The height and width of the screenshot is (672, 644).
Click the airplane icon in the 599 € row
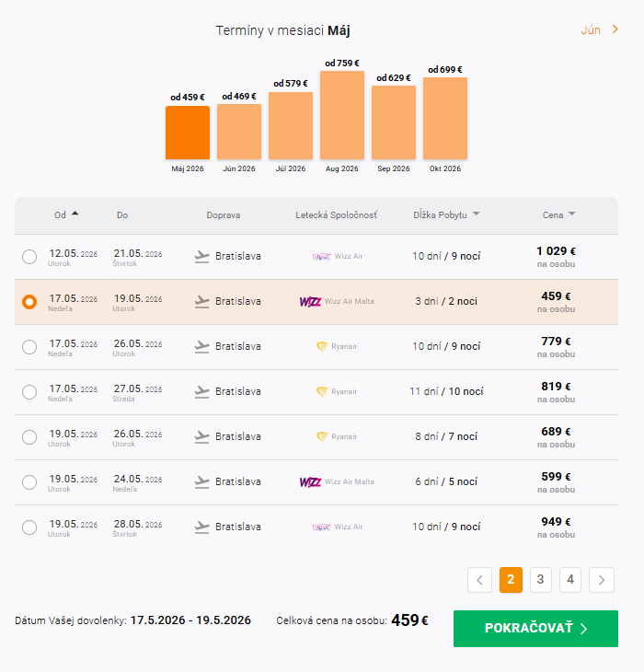point(202,481)
